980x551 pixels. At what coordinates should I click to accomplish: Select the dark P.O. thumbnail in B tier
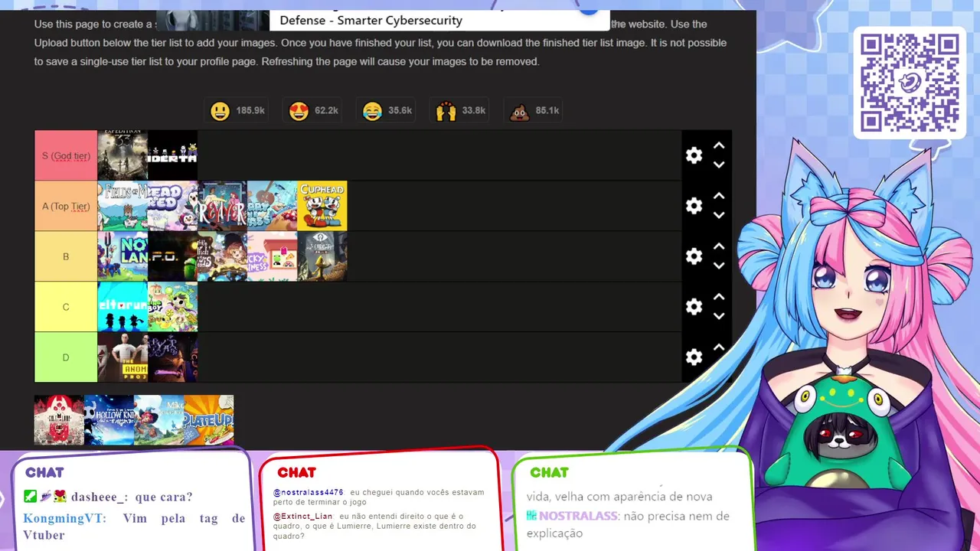point(172,256)
